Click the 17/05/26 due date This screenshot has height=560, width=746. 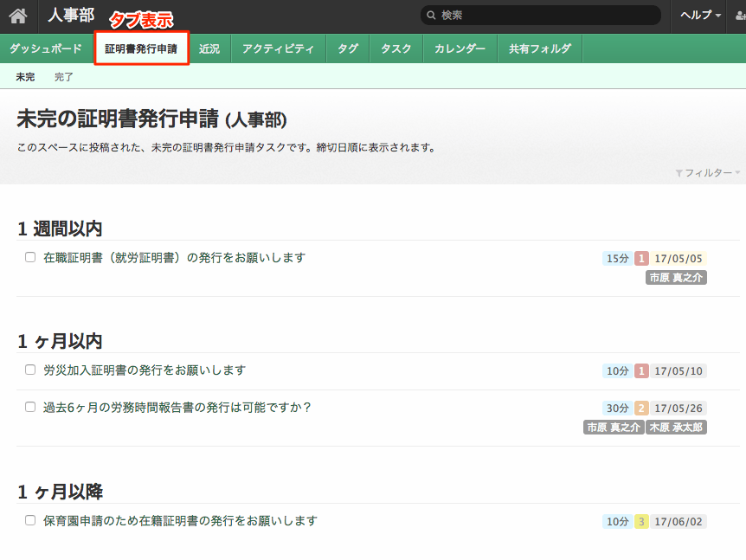pyautogui.click(x=678, y=409)
